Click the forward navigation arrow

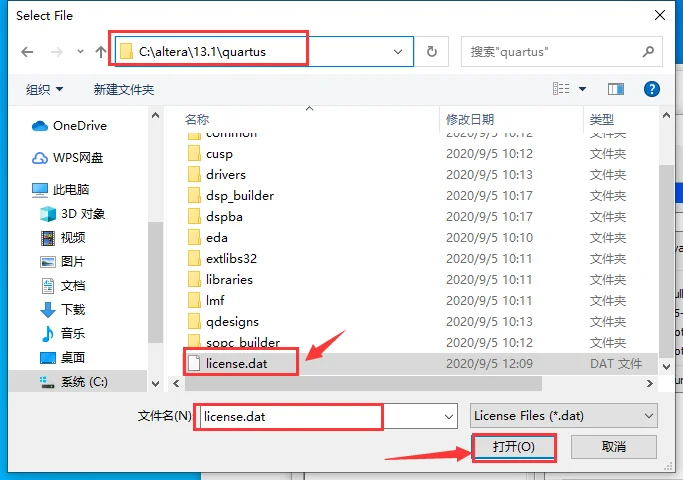(x=57, y=52)
